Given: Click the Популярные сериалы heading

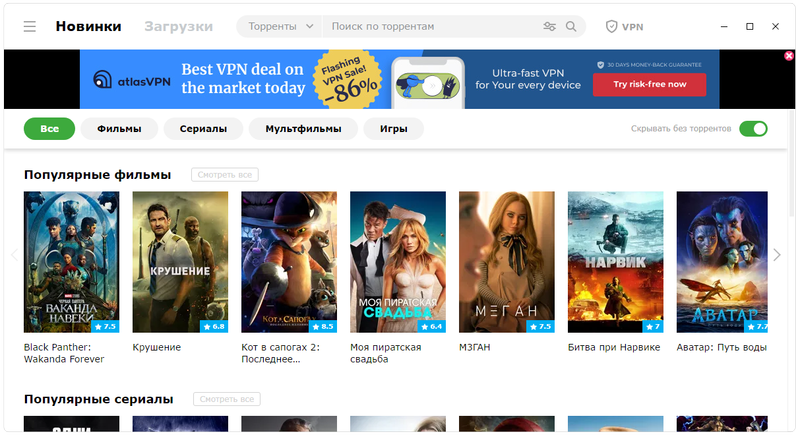Looking at the screenshot, I should [x=98, y=399].
